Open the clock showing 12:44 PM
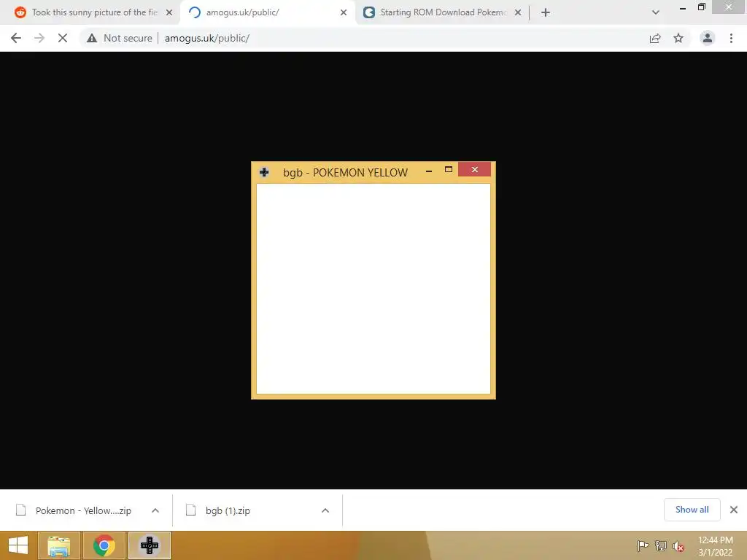The width and height of the screenshot is (747, 560). 715,546
